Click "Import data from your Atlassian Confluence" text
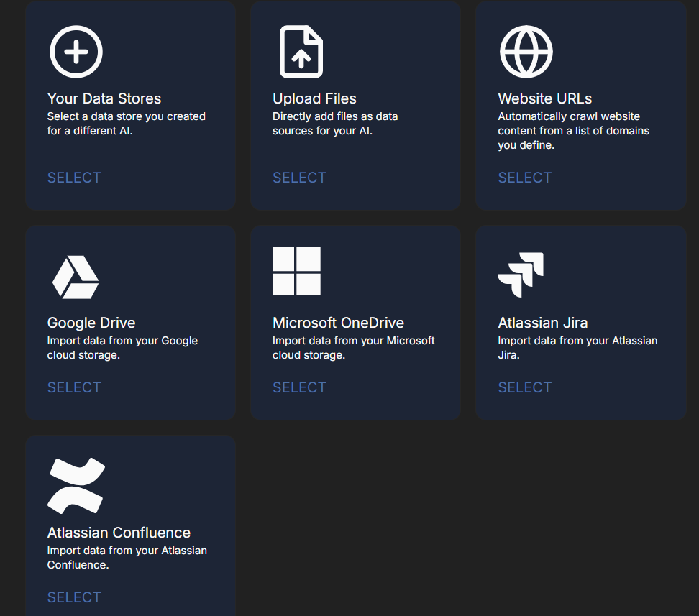Viewport: 699px width, 616px height. 127,558
